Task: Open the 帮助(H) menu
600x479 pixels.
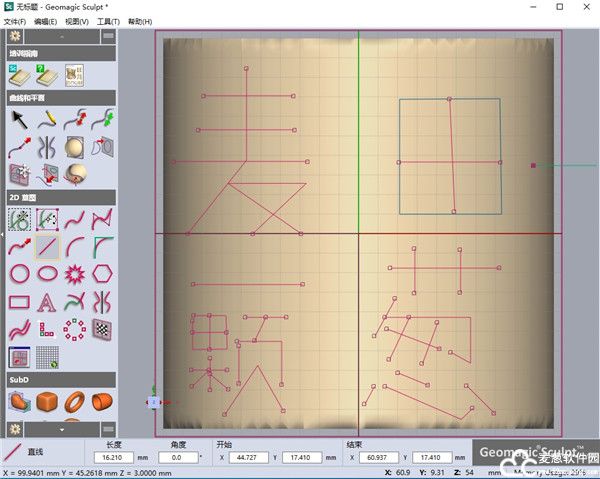Action: click(140, 22)
